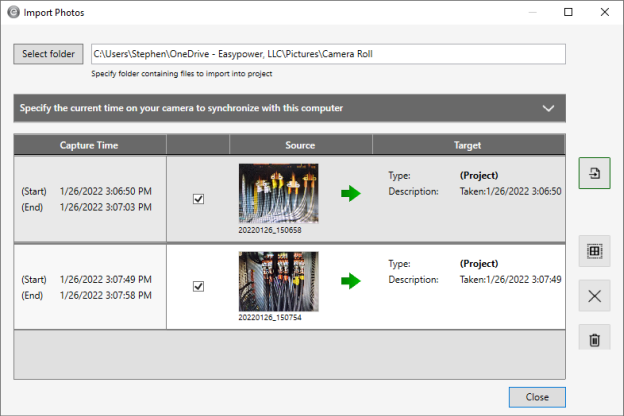The height and width of the screenshot is (416, 624).
Task: Uncheck the checkbox for photo 20220126_150754
Action: click(x=198, y=287)
